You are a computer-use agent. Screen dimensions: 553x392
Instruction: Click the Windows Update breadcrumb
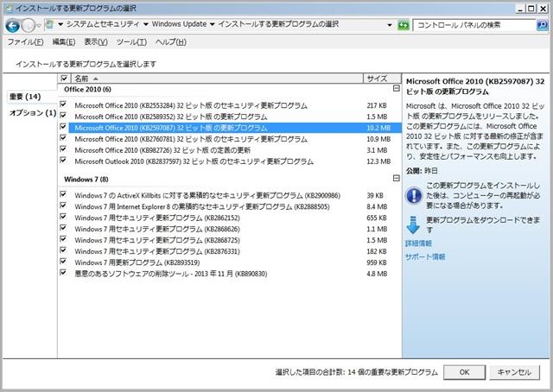(x=179, y=24)
